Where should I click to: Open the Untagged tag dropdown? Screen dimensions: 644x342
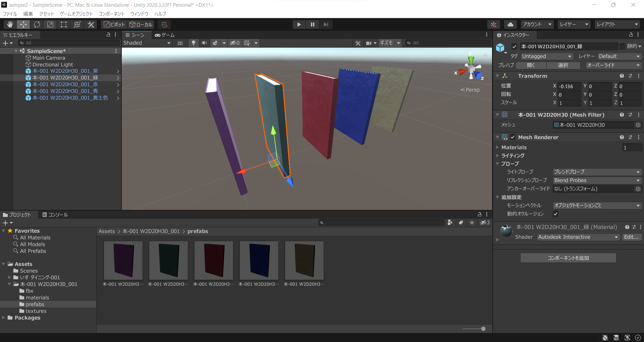pos(546,56)
